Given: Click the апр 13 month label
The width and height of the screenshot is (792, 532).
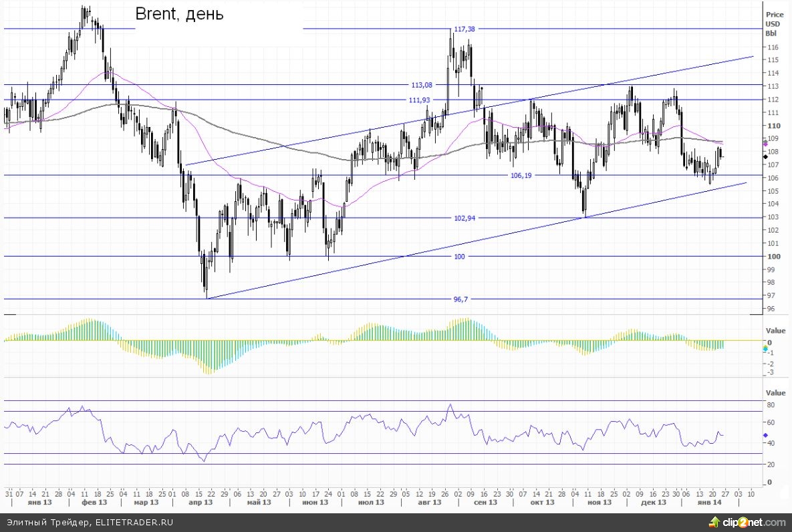Looking at the screenshot, I should tap(201, 502).
